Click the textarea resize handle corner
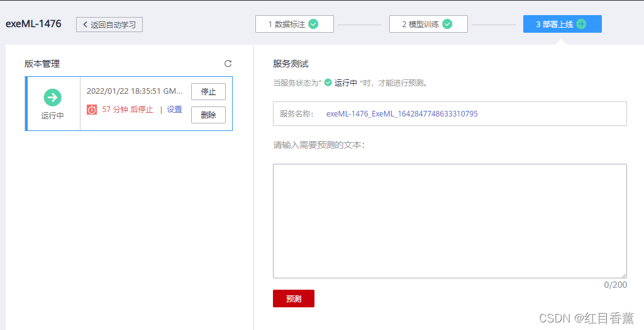The image size is (644, 330). point(624,275)
